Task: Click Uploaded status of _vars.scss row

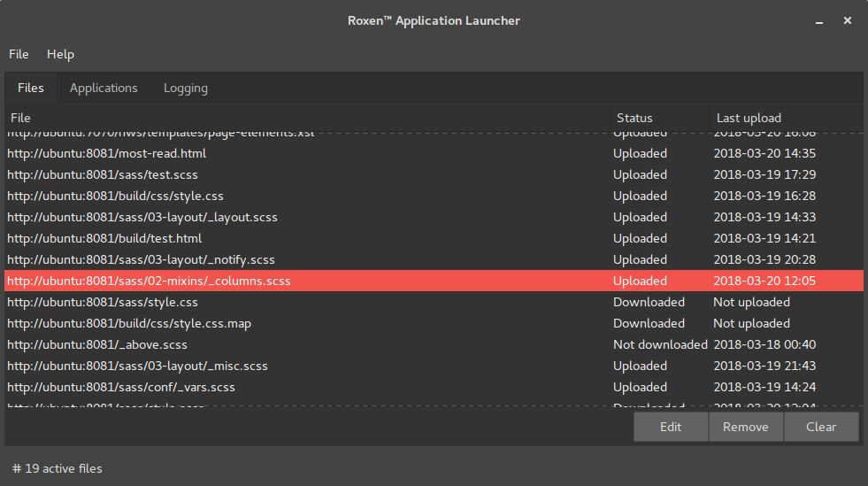Action: pyautogui.click(x=640, y=387)
